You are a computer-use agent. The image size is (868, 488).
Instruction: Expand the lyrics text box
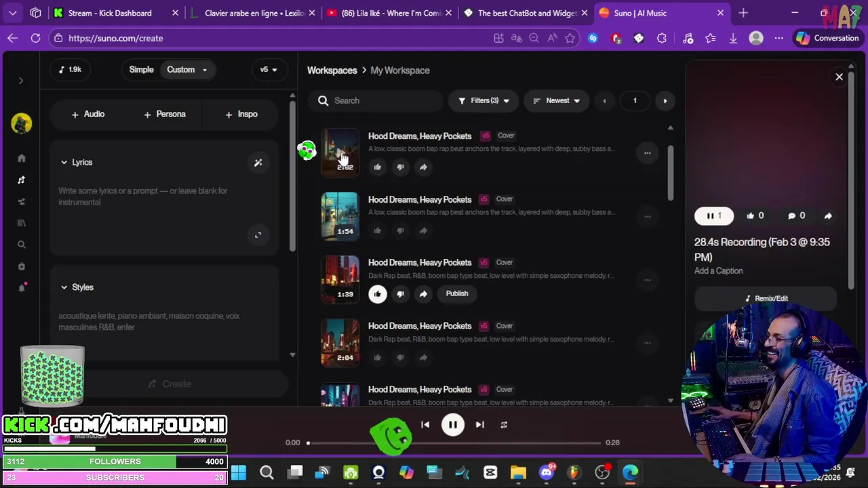tap(258, 235)
